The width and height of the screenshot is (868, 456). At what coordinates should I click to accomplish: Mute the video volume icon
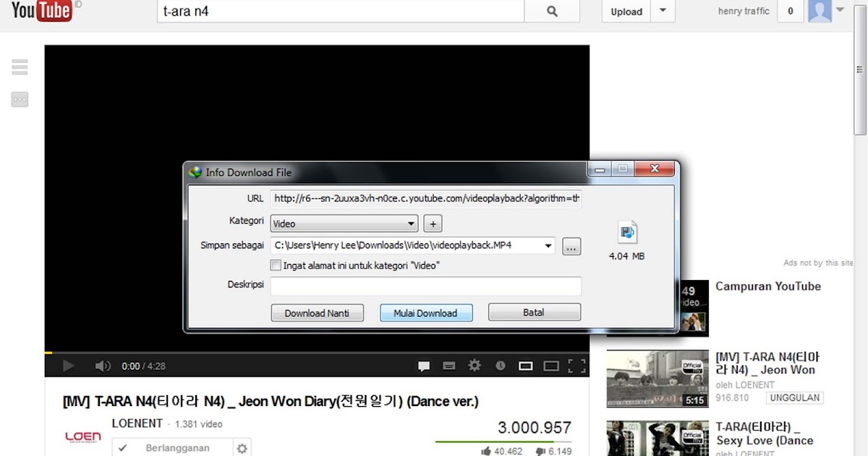tap(103, 366)
